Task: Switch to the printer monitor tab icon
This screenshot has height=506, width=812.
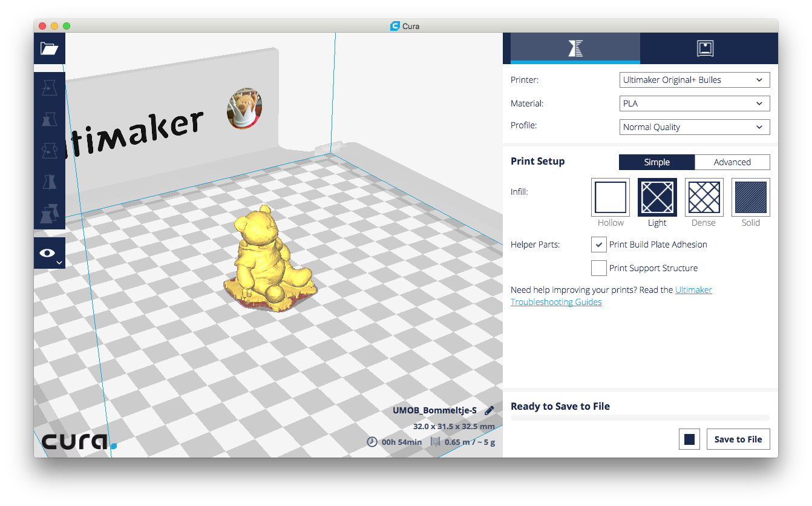Action: (705, 48)
